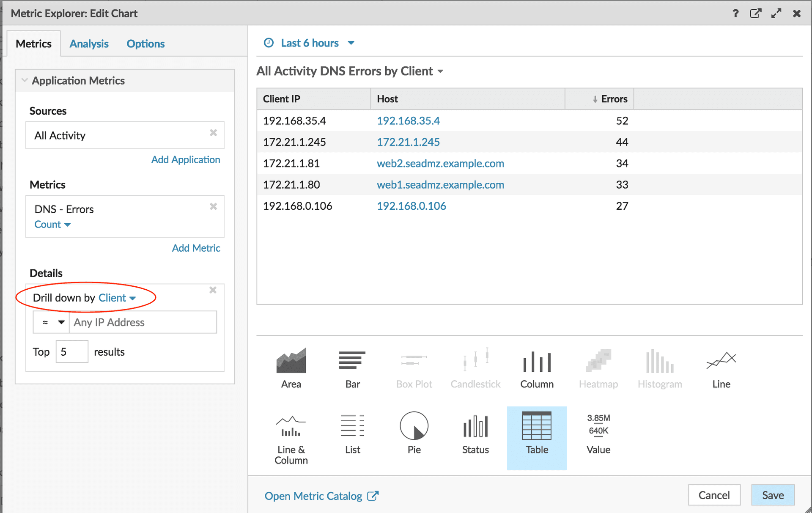Select the errors value 27
This screenshot has height=513, width=812.
point(622,206)
